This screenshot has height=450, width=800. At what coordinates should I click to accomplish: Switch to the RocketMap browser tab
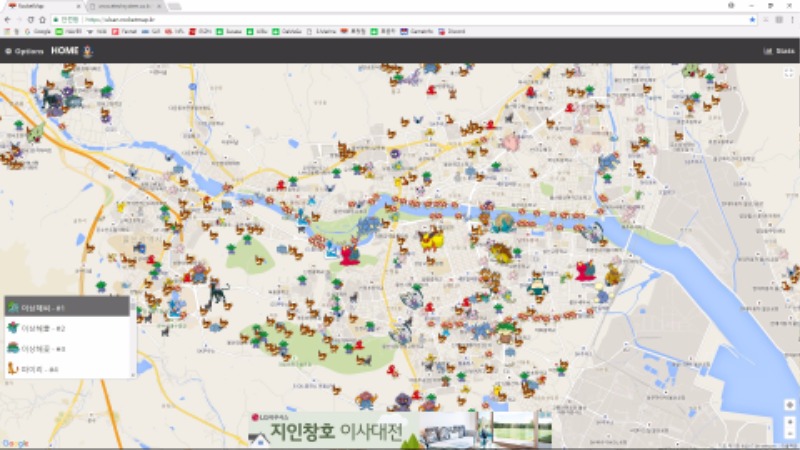41,6
